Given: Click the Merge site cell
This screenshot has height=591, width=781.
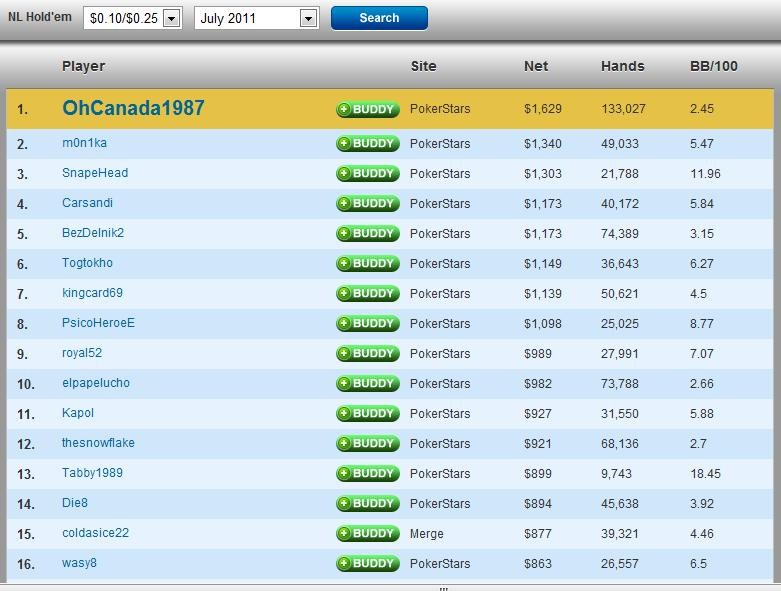Looking at the screenshot, I should click(427, 534).
